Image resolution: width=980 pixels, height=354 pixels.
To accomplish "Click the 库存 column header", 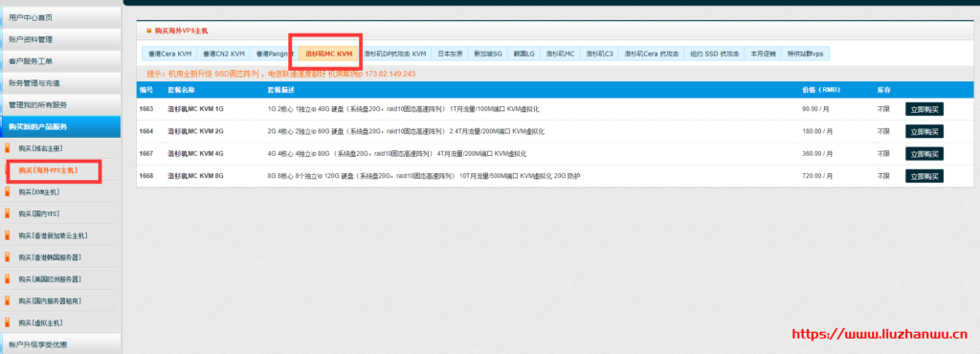I will [x=883, y=90].
